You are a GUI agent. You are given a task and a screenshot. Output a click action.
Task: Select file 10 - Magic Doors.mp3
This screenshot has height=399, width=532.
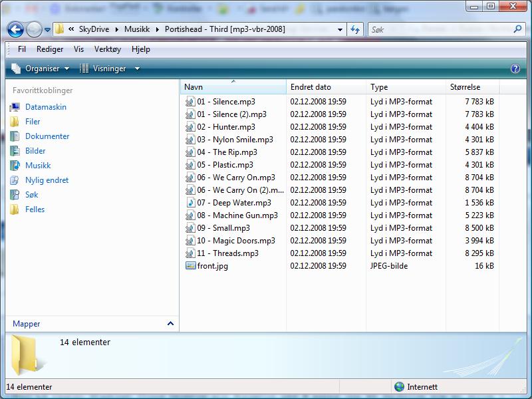pos(236,241)
